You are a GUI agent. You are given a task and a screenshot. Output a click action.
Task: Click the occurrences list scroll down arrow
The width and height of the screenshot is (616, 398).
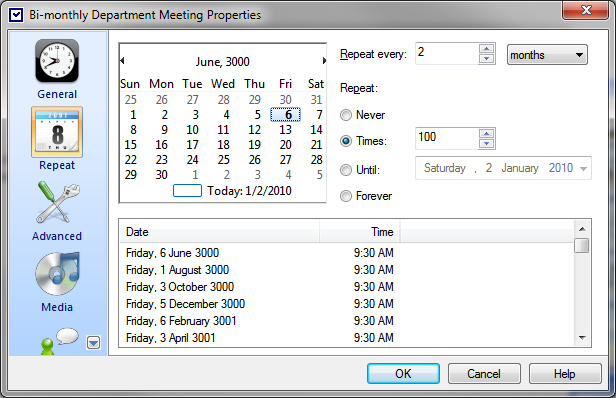click(x=582, y=337)
